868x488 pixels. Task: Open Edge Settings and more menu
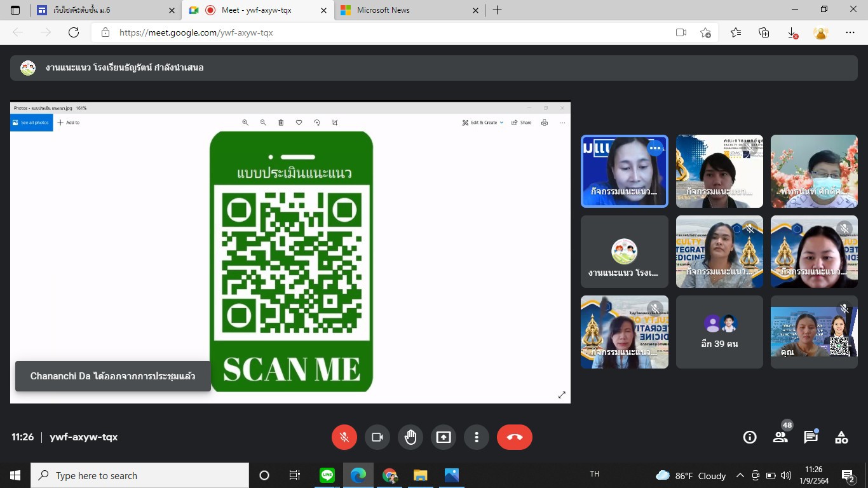click(850, 32)
